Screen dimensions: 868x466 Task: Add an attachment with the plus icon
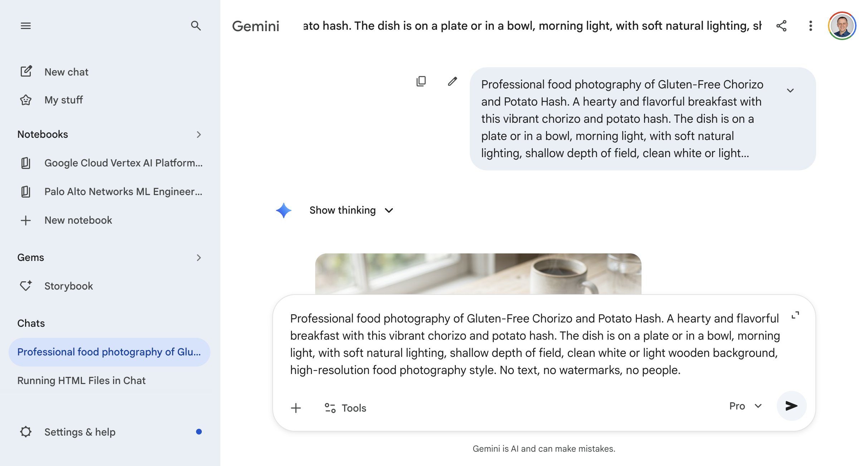click(x=296, y=408)
